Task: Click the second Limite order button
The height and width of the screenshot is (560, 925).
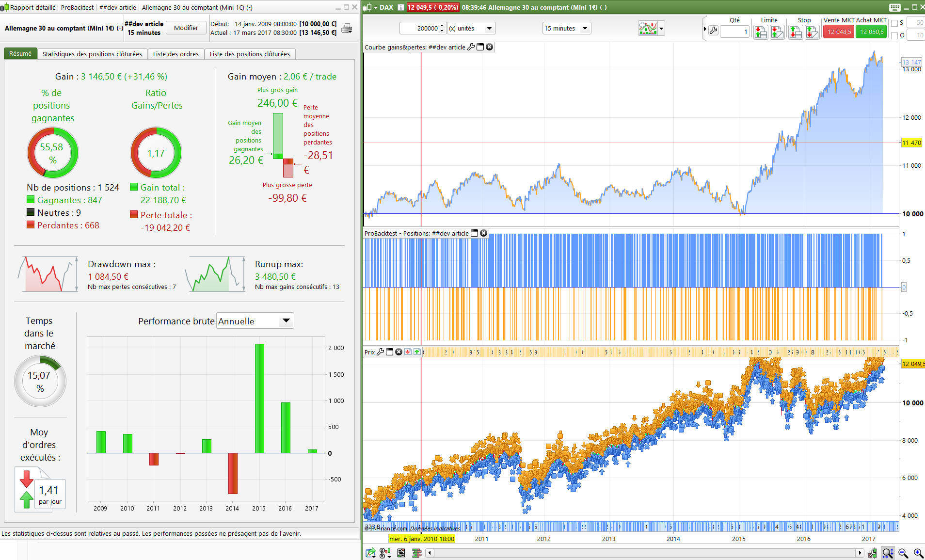Action: (x=777, y=32)
